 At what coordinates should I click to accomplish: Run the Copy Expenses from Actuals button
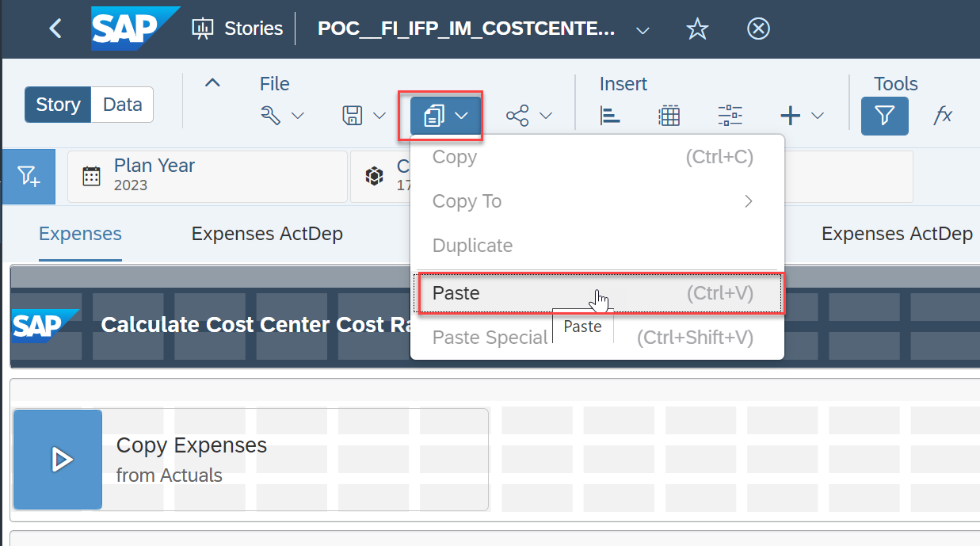coord(58,460)
